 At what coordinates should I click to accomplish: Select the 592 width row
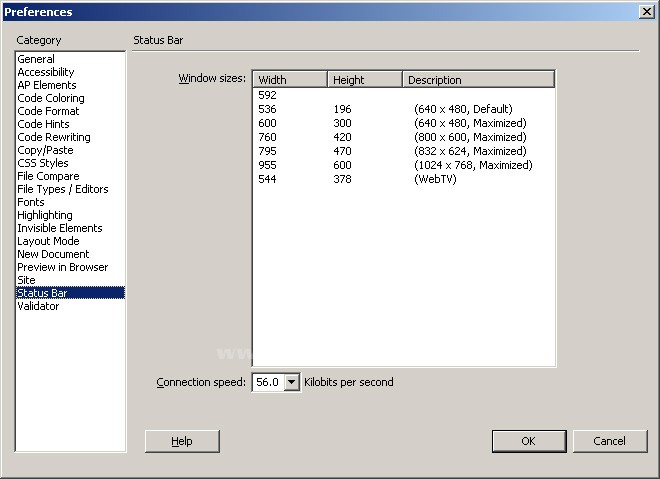267,95
